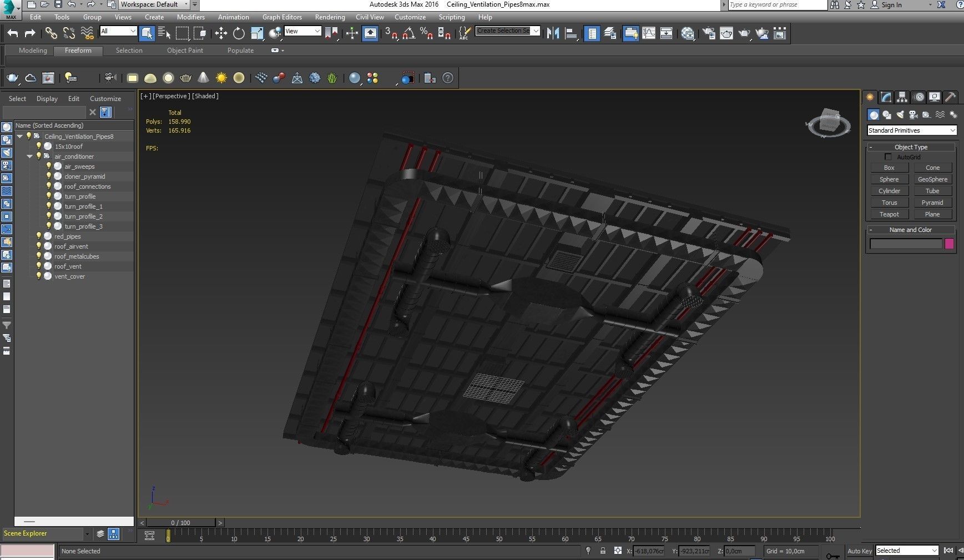Open the Scripting menu
964x560 pixels.
point(452,17)
